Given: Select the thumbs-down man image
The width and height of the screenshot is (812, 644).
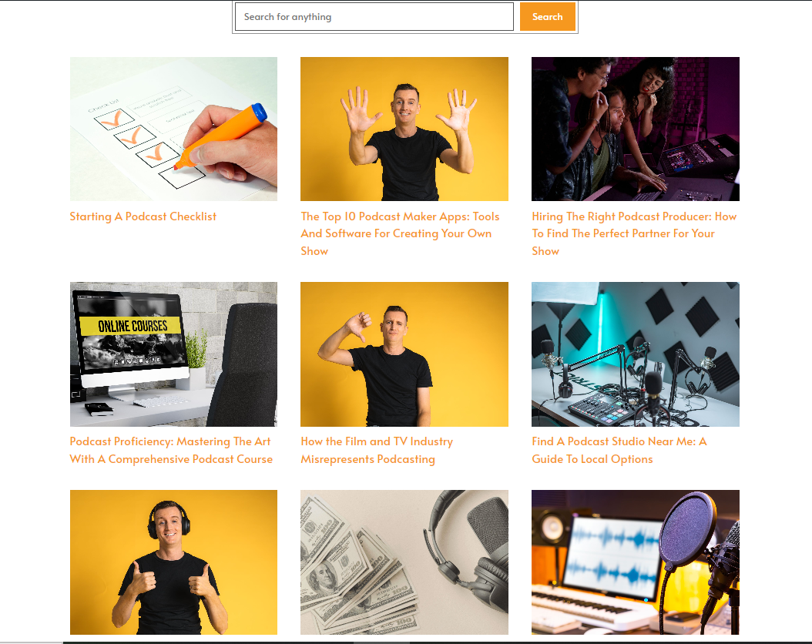Looking at the screenshot, I should [x=404, y=354].
